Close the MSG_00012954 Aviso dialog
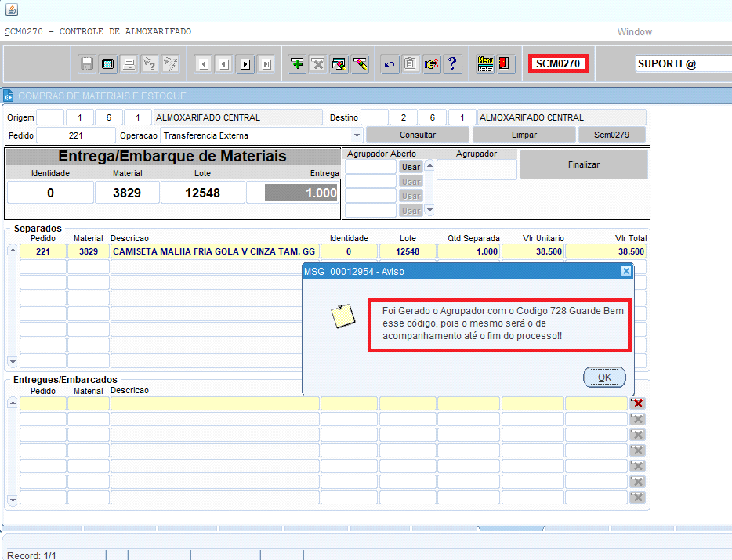The width and height of the screenshot is (732, 560). click(x=625, y=271)
